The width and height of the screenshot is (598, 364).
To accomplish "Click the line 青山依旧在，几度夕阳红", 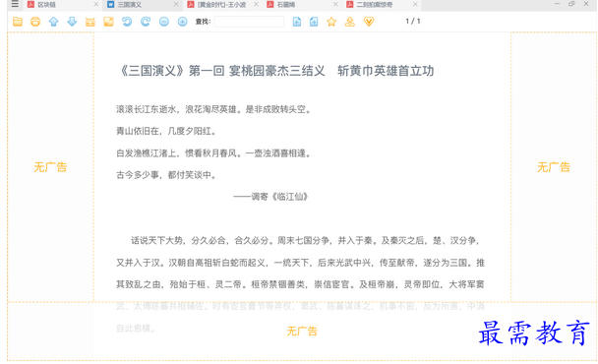I will point(166,131).
